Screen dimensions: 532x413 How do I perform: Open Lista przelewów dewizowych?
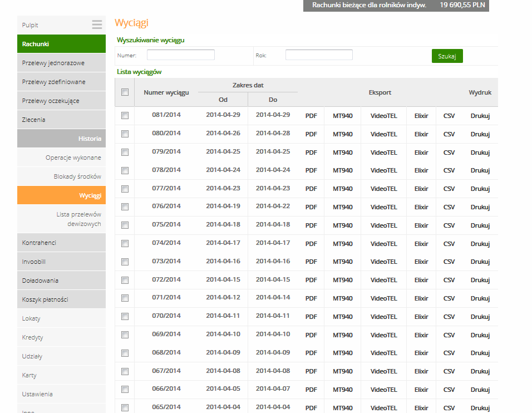(61, 219)
